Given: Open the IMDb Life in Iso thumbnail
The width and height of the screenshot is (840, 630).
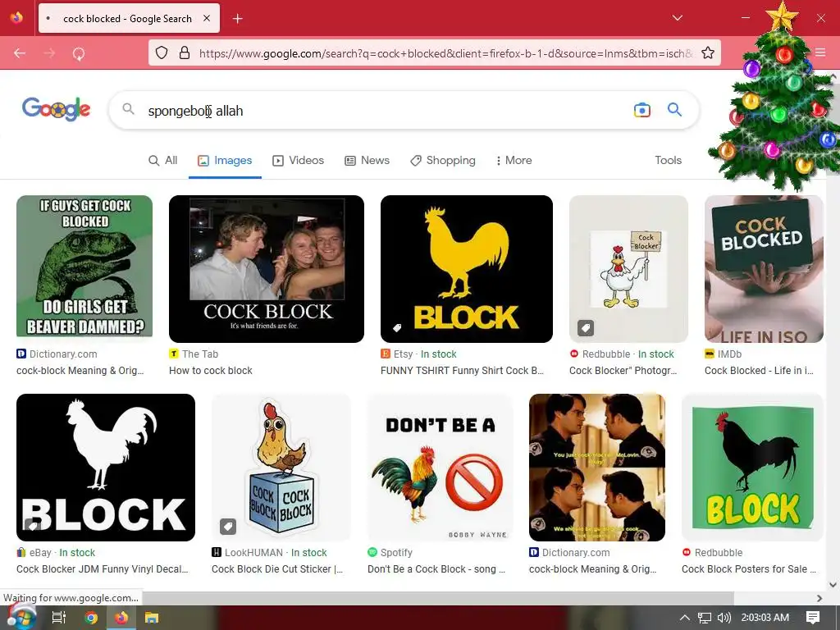Looking at the screenshot, I should [764, 269].
